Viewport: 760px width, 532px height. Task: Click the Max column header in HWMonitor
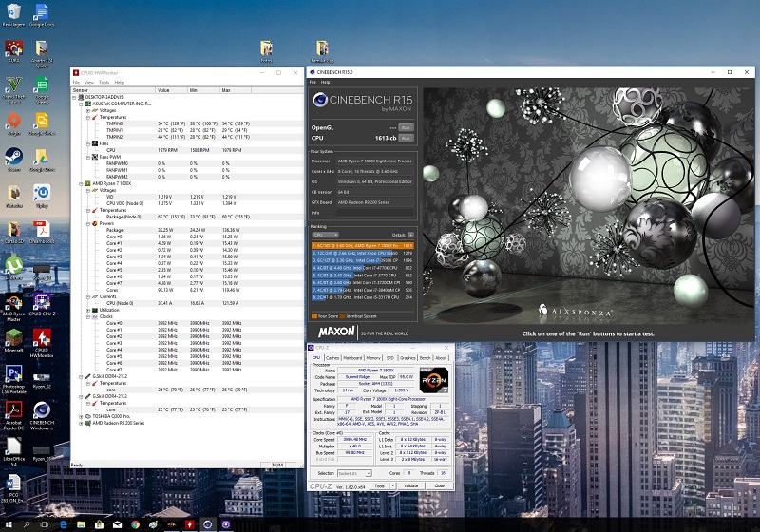tap(236, 90)
